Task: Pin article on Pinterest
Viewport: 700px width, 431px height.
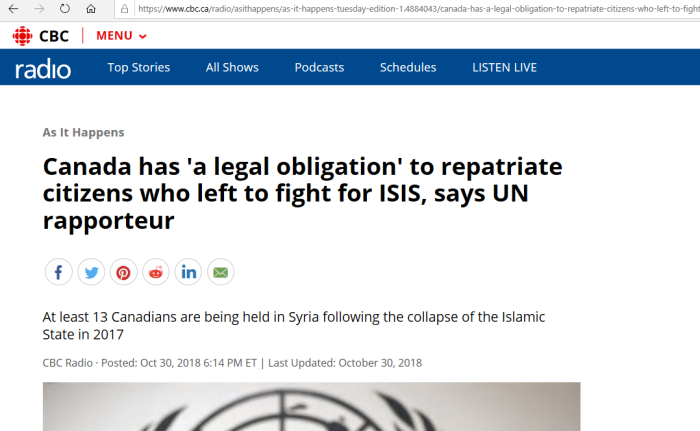Action: [124, 272]
